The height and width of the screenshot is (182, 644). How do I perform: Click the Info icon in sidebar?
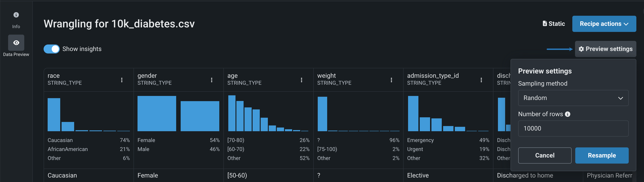[x=16, y=15]
